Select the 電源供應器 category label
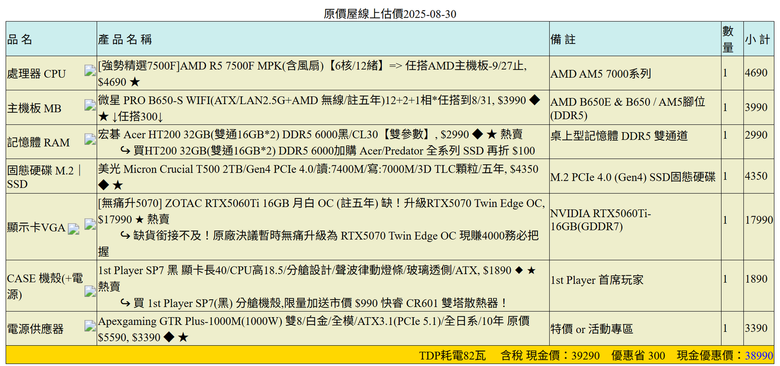Viewport: 780px width, 366px height. point(35,329)
